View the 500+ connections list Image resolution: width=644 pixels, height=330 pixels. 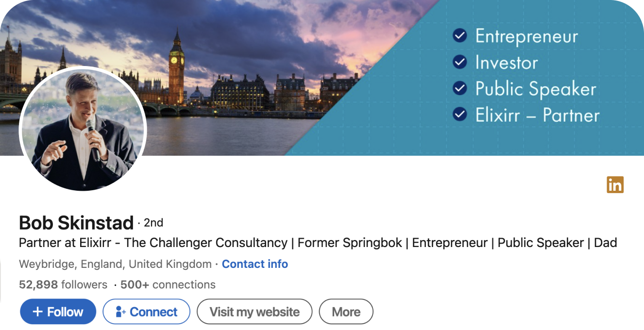[168, 284]
